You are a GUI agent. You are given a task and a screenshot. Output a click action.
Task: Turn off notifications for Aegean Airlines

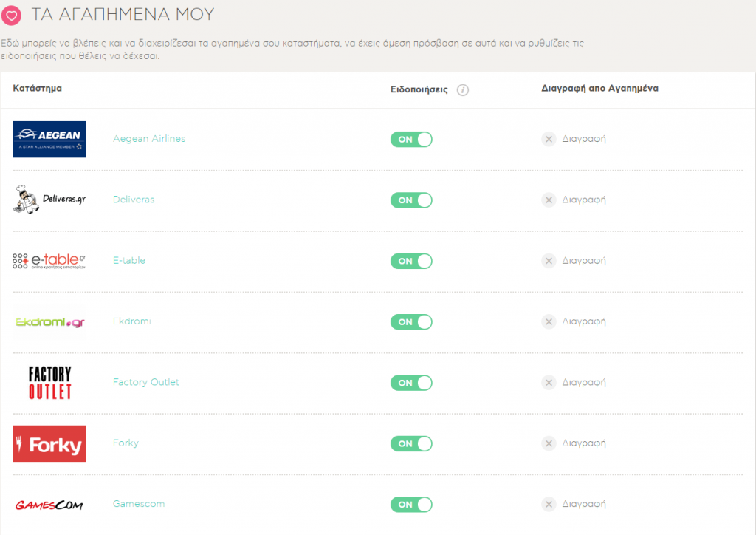pos(411,140)
